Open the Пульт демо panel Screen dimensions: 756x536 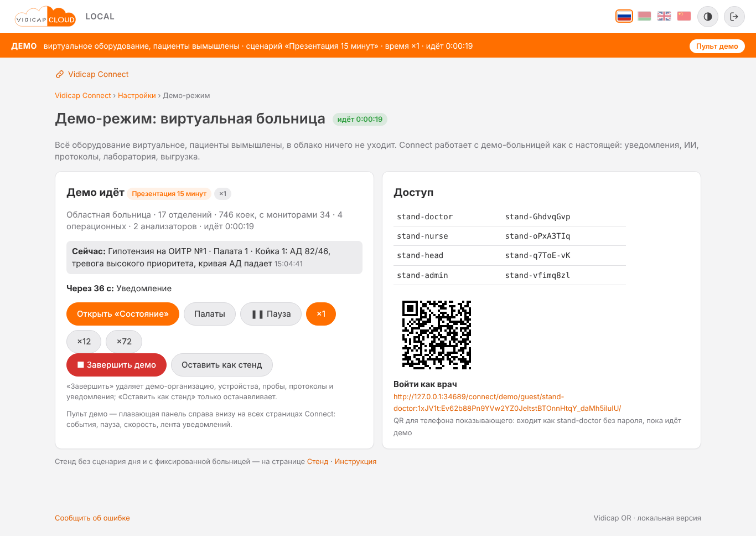coord(717,46)
